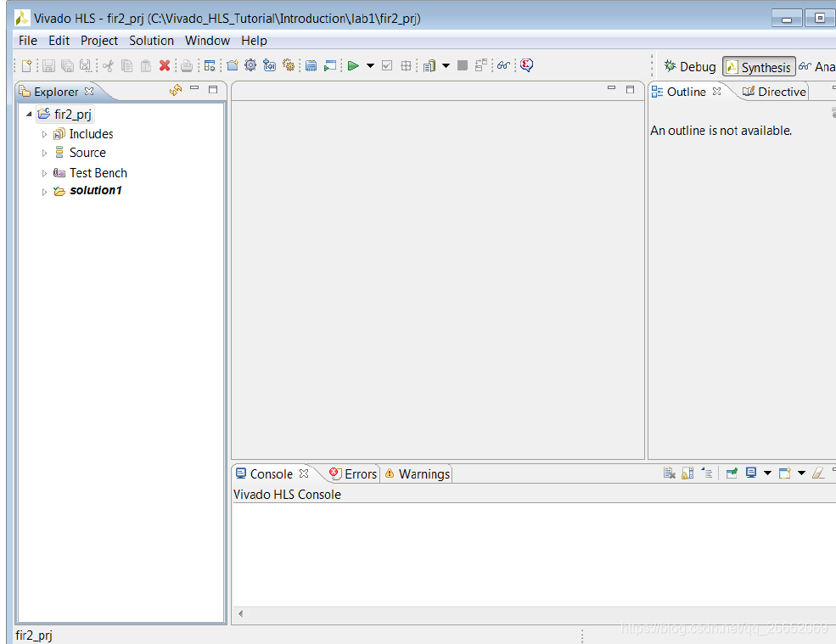The image size is (836, 644).
Task: Run C Synthesis green play icon
Action: pos(353,65)
